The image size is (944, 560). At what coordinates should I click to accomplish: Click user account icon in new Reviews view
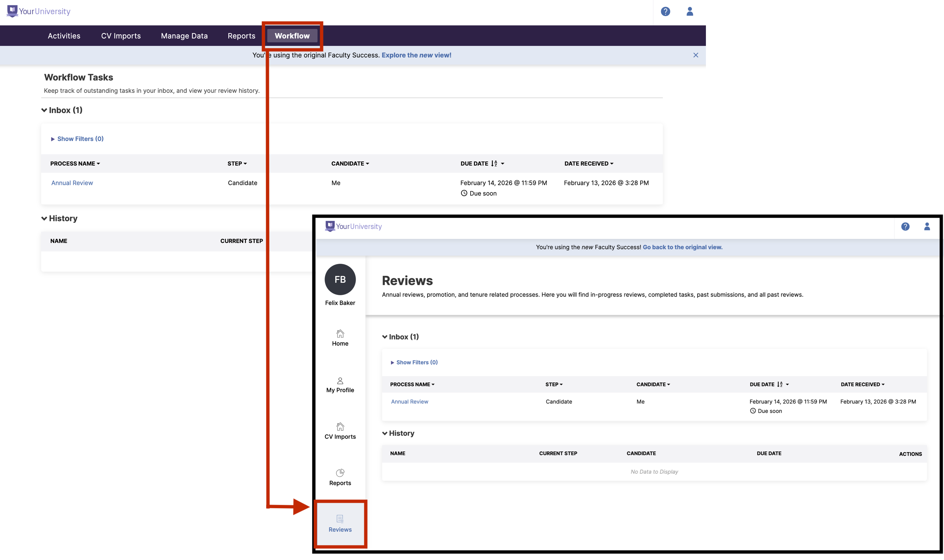click(x=927, y=226)
